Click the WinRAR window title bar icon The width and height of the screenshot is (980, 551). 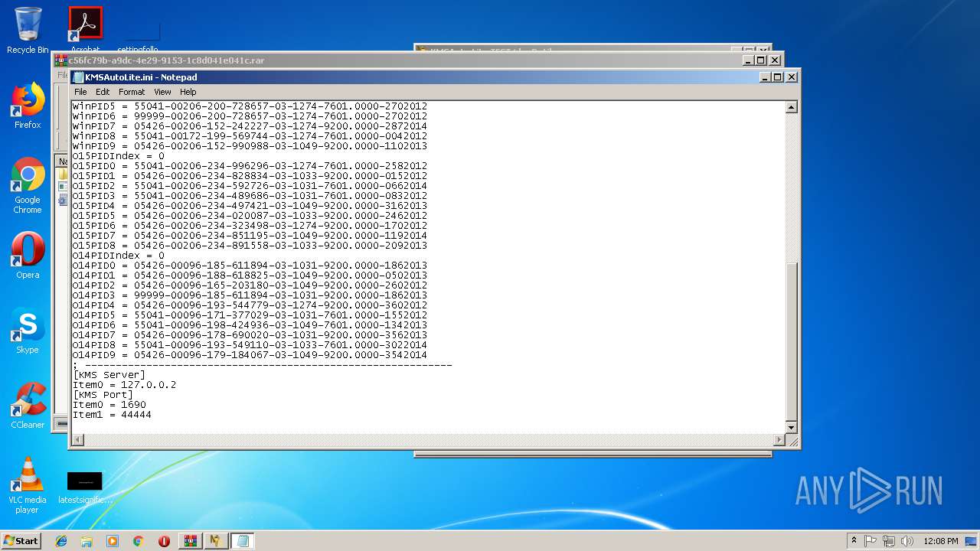[x=60, y=60]
